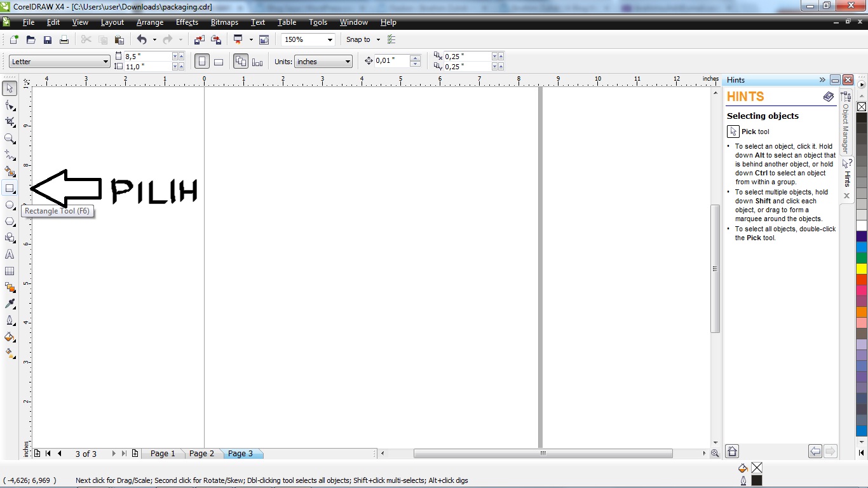Select the Zoom tool in the toolbox
Image resolution: width=868 pixels, height=488 pixels.
tap(10, 138)
